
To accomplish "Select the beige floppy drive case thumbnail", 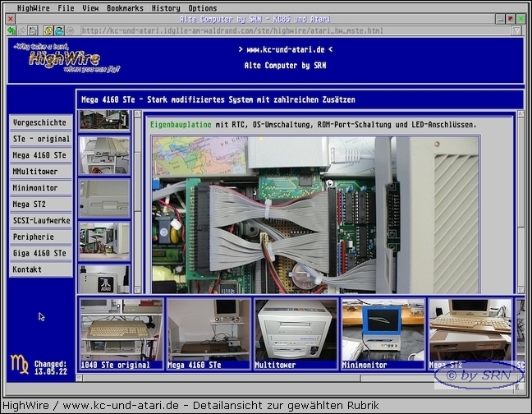I will [104, 199].
